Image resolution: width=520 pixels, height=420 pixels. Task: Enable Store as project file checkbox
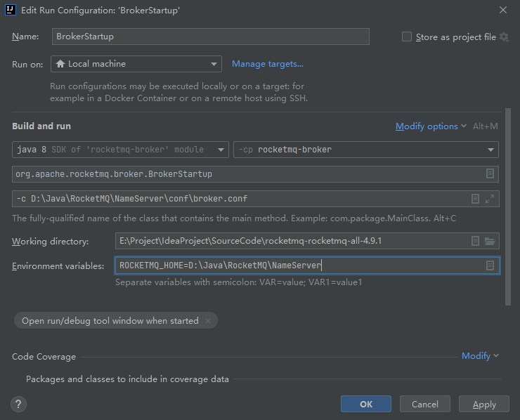[x=407, y=37]
